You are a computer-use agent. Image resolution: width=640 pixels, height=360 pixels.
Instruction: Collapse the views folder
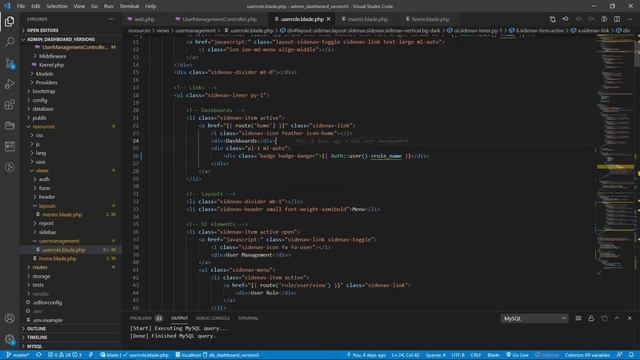(42, 171)
